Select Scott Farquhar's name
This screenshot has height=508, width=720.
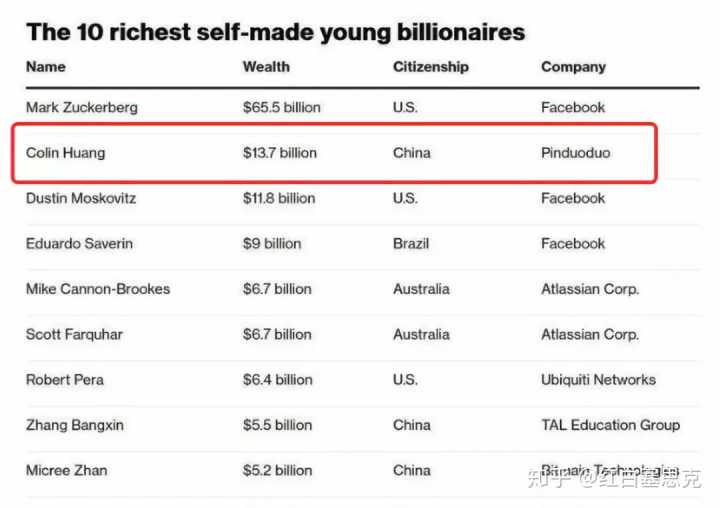point(74,334)
